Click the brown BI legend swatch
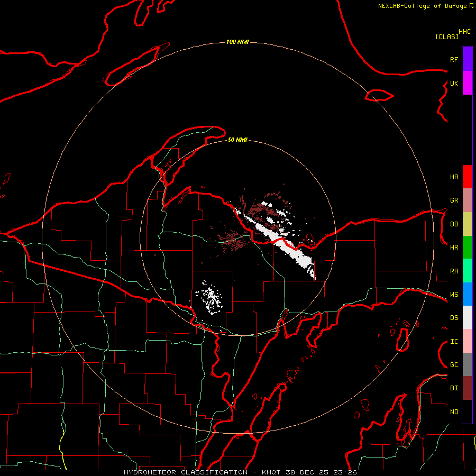Image resolution: width=476 pixels, height=476 pixels. (467, 388)
